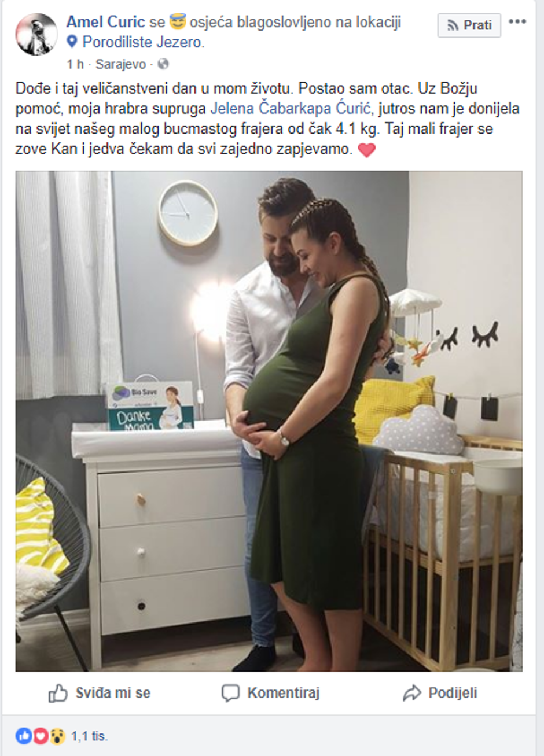Viewport: 544px width, 756px height.
Task: Click the Podijeli share arrow icon
Action: click(411, 693)
